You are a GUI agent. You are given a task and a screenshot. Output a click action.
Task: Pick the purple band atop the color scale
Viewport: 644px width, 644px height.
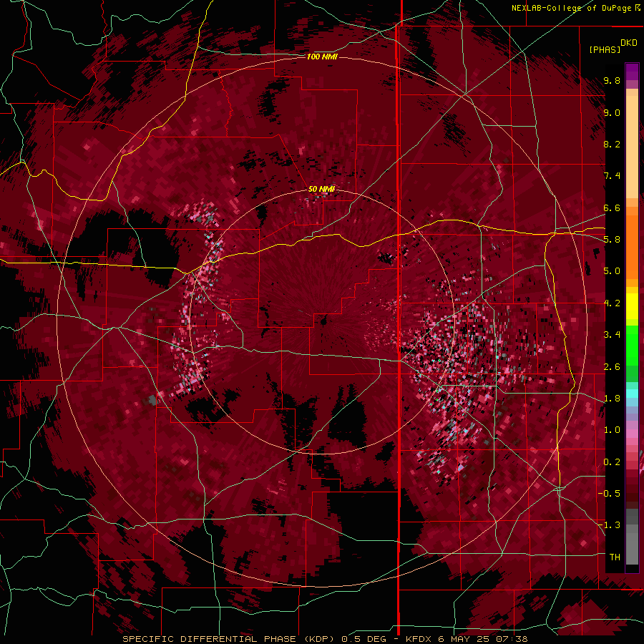[632, 72]
